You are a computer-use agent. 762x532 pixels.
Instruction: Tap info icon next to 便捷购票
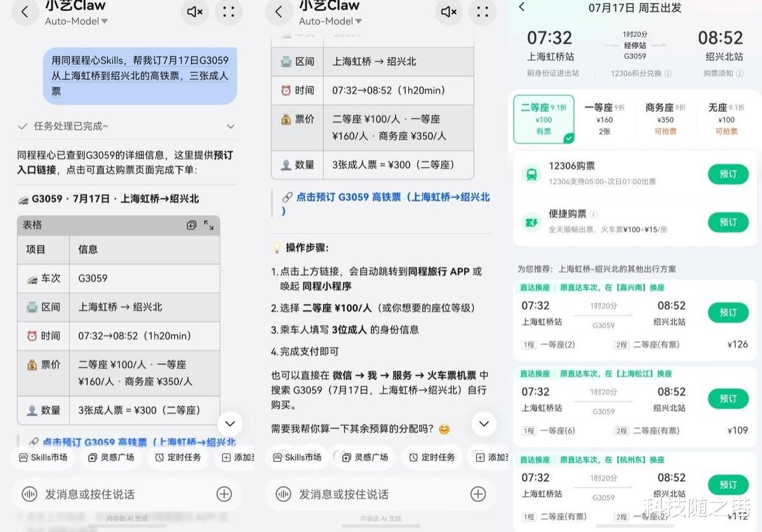tap(594, 215)
